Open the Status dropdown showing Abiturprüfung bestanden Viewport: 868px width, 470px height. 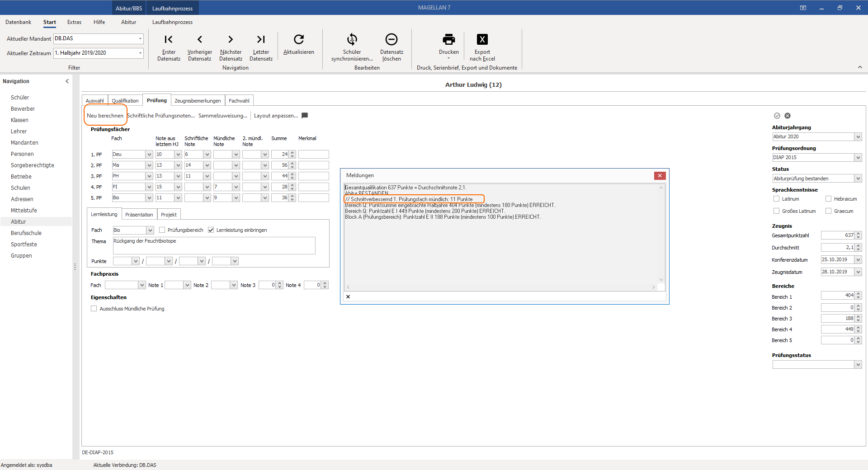click(x=858, y=179)
